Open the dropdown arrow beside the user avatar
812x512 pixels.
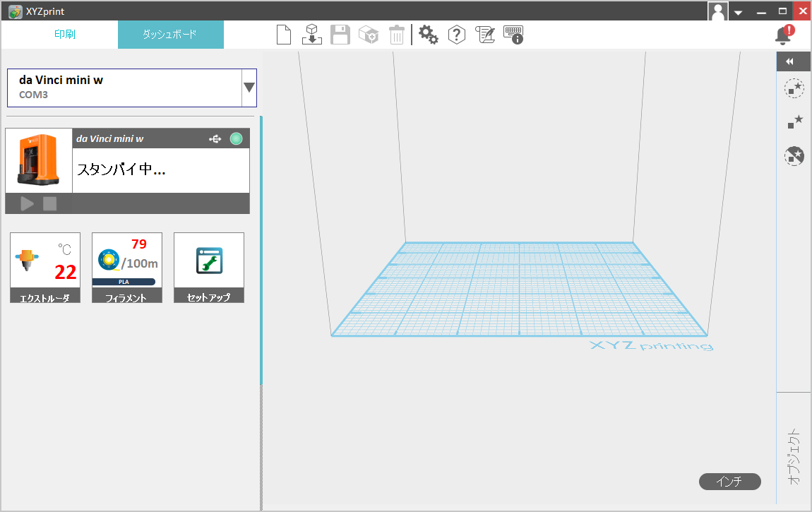coord(738,12)
